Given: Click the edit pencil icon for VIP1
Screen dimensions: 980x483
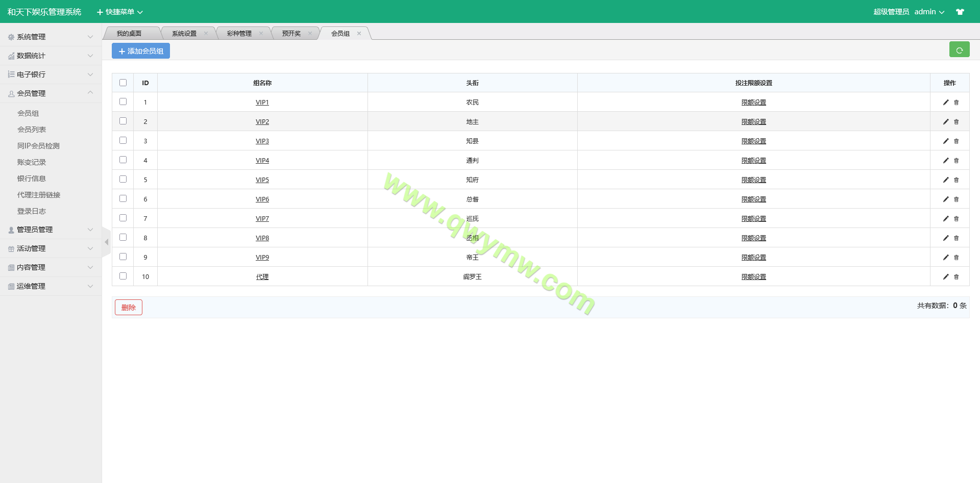Looking at the screenshot, I should coord(945,103).
